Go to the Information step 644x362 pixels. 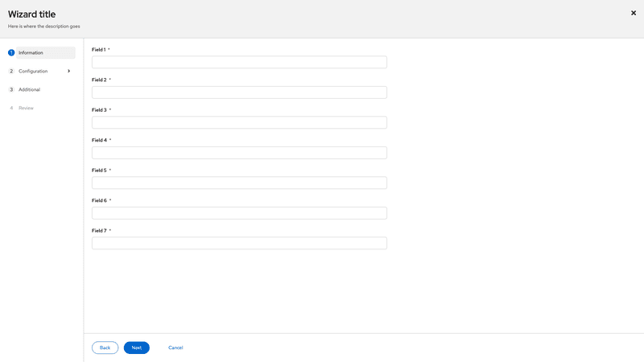pyautogui.click(x=31, y=52)
